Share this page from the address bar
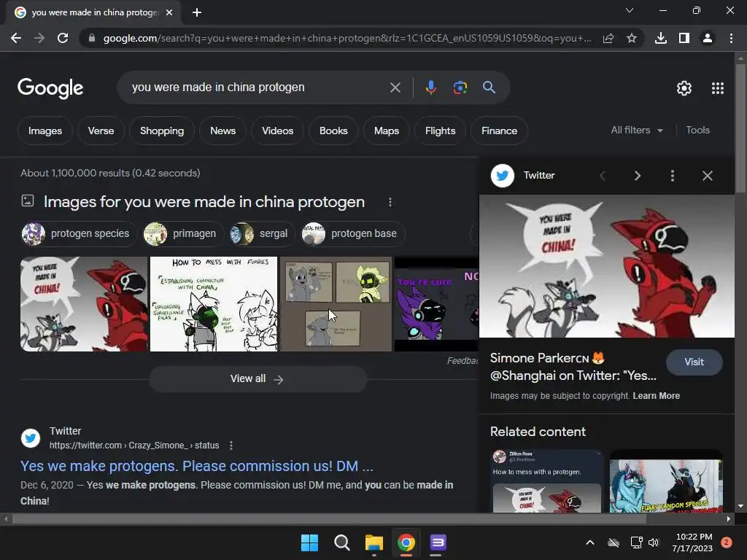Screen dimensions: 747x560 tap(608, 38)
